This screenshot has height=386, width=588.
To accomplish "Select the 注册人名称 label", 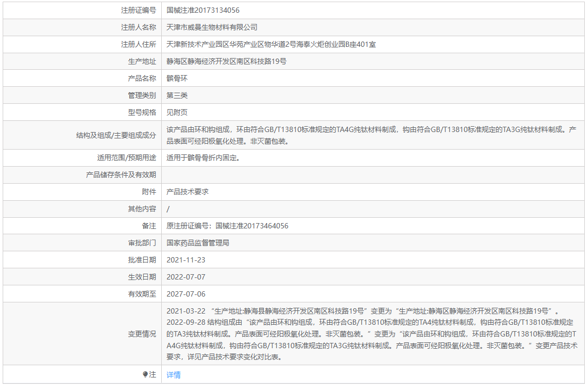I will [x=138, y=27].
